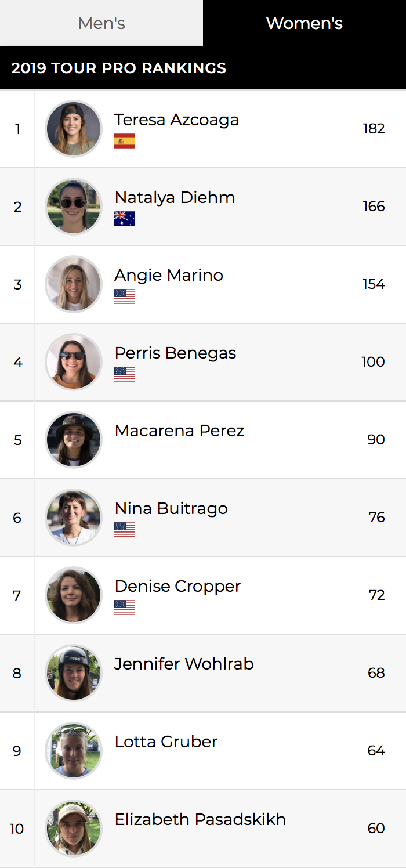Click the name Perris Benegas
The height and width of the screenshot is (868, 406).
[x=175, y=353]
